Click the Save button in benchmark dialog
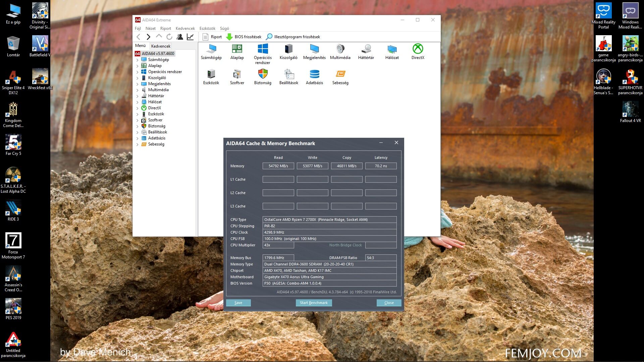The width and height of the screenshot is (644, 362). [238, 303]
